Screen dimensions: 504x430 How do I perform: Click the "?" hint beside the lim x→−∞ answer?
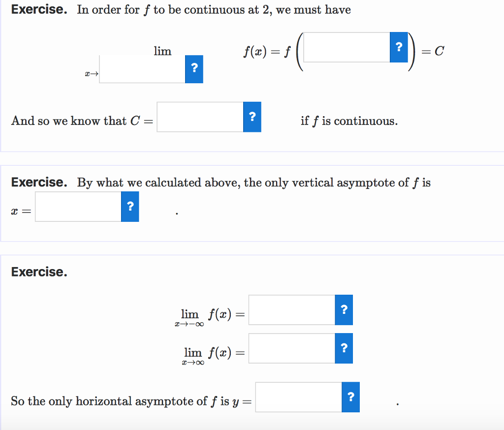[344, 310]
